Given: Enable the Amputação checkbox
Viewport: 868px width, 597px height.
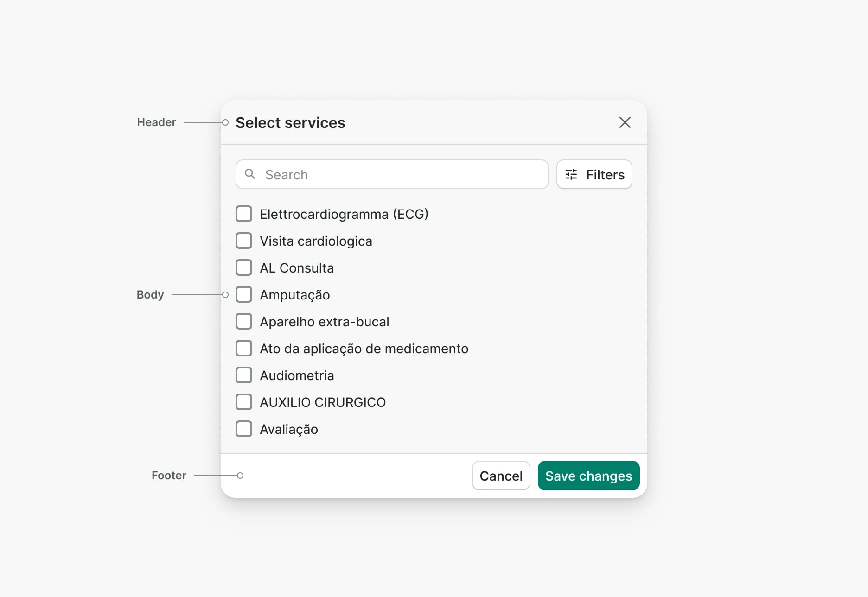Looking at the screenshot, I should [x=244, y=295].
